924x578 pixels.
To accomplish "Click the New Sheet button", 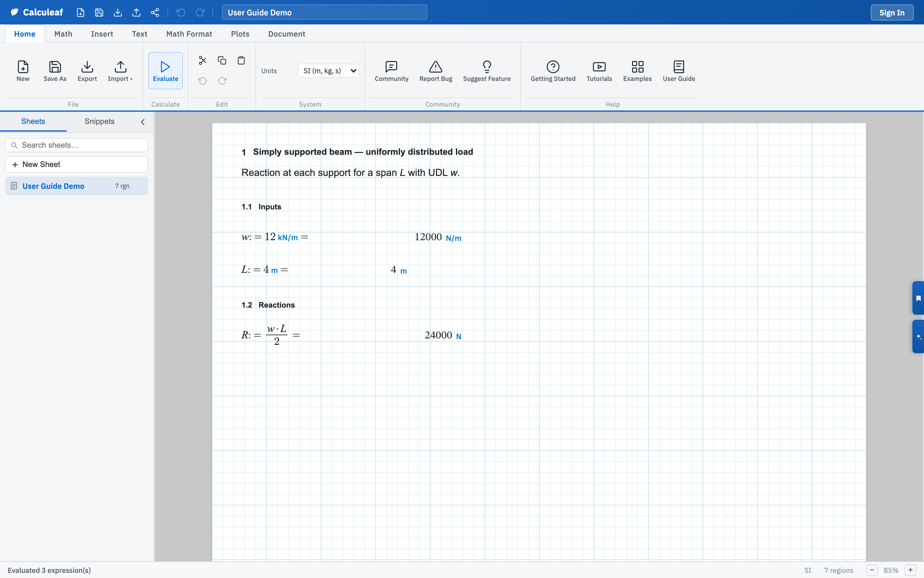I will [x=76, y=164].
